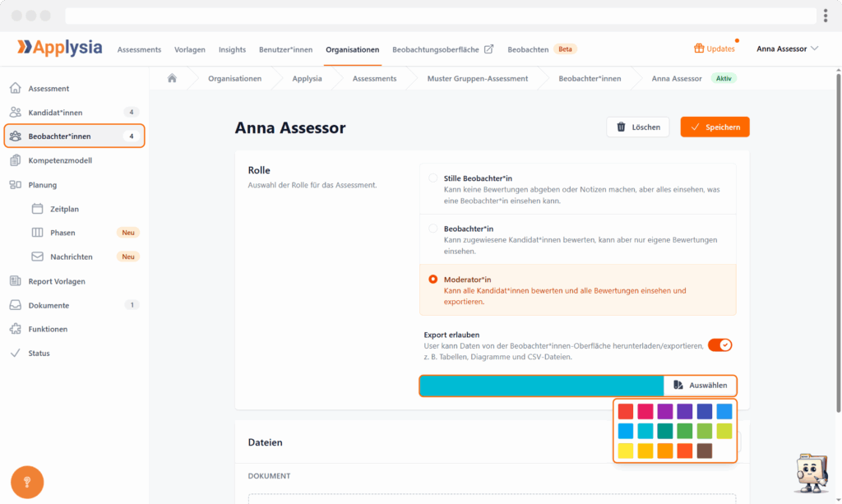The image size is (842, 504).
Task: Click the home icon in breadcrumb
Action: click(x=172, y=79)
